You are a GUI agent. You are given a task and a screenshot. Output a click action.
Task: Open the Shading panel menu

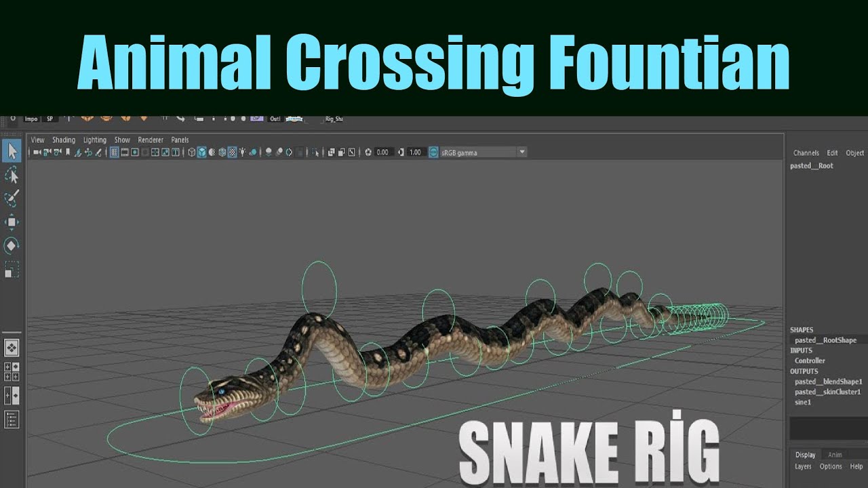click(64, 140)
